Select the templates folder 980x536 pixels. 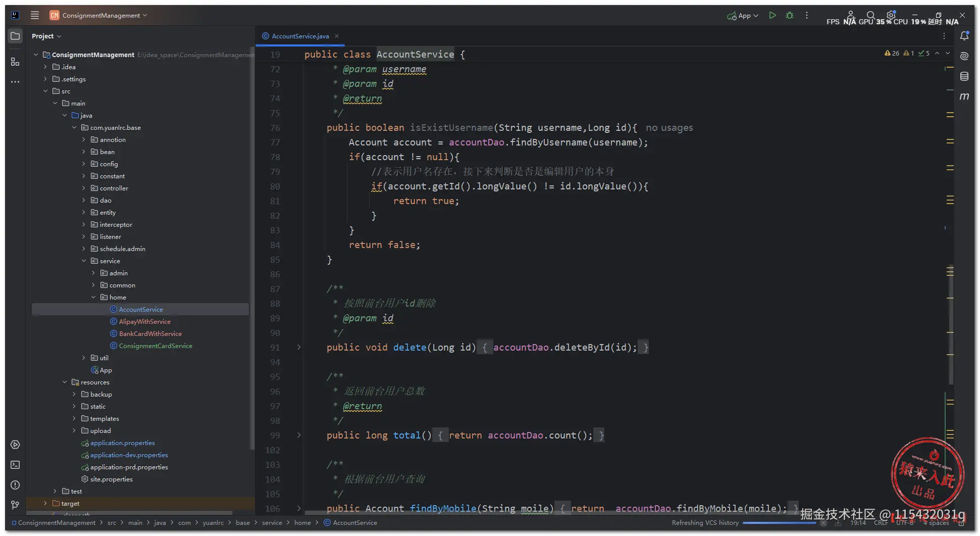(105, 418)
